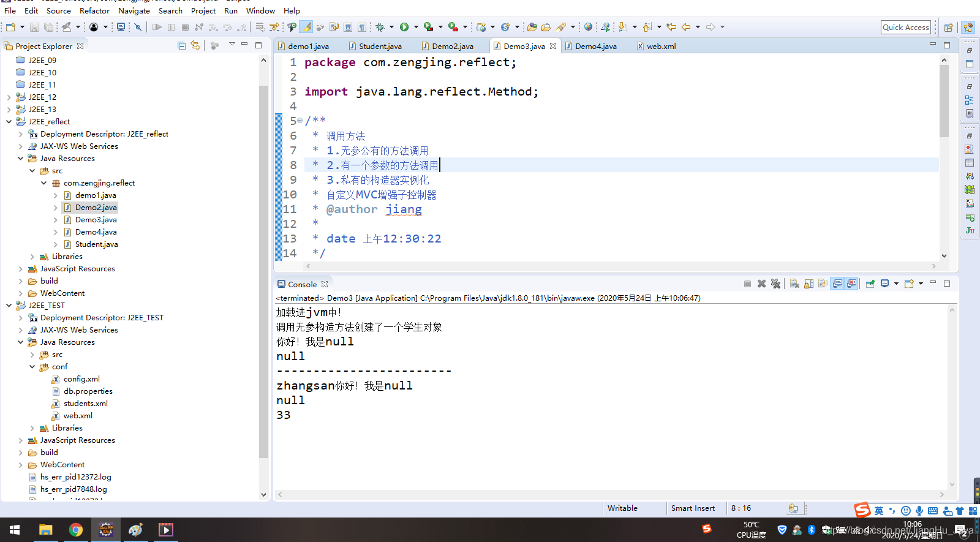Click Writable status bar field
980x542 pixels.
622,508
